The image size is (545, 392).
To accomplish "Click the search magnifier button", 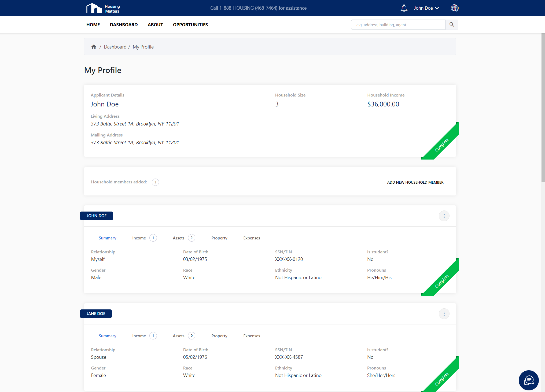I will (x=452, y=25).
